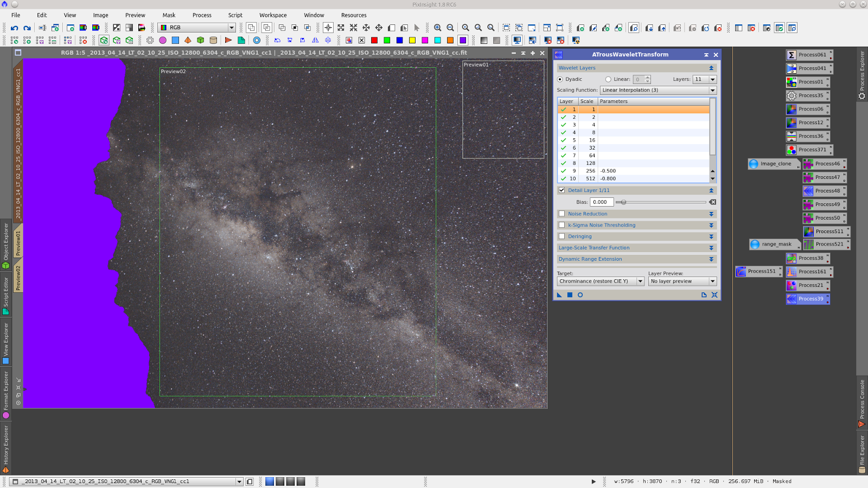The image size is (868, 488).
Task: Toggle the checkmark for layer 9
Action: (x=563, y=171)
